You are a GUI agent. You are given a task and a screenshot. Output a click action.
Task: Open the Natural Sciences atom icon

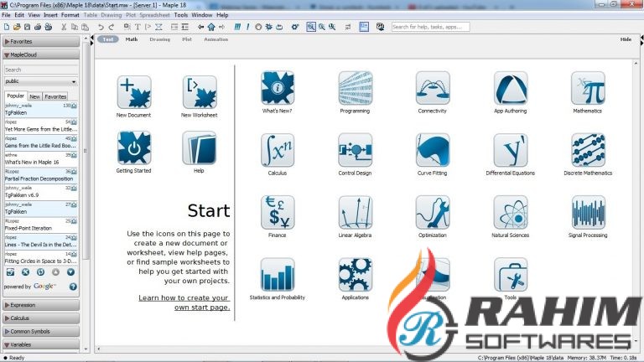point(511,212)
